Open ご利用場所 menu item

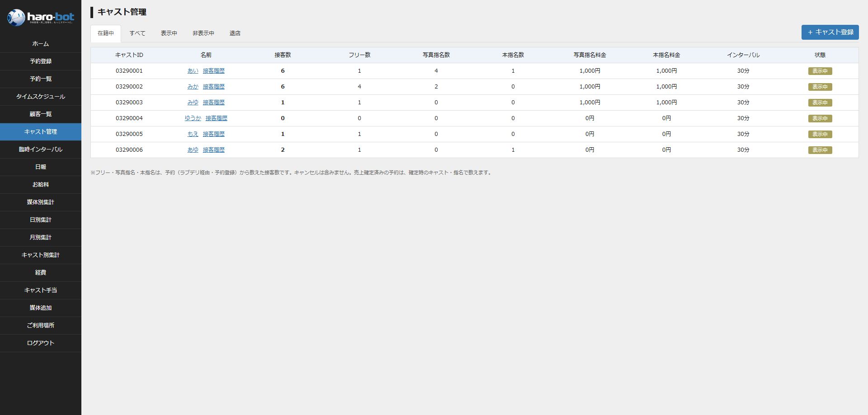(41, 326)
